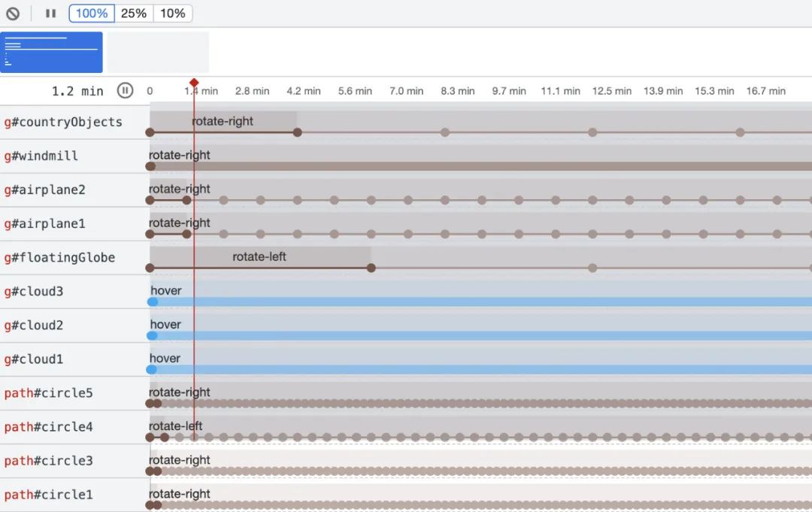Click the first iteration end dot of g#airplane2
Screen dimensions: 812x512
(187, 200)
